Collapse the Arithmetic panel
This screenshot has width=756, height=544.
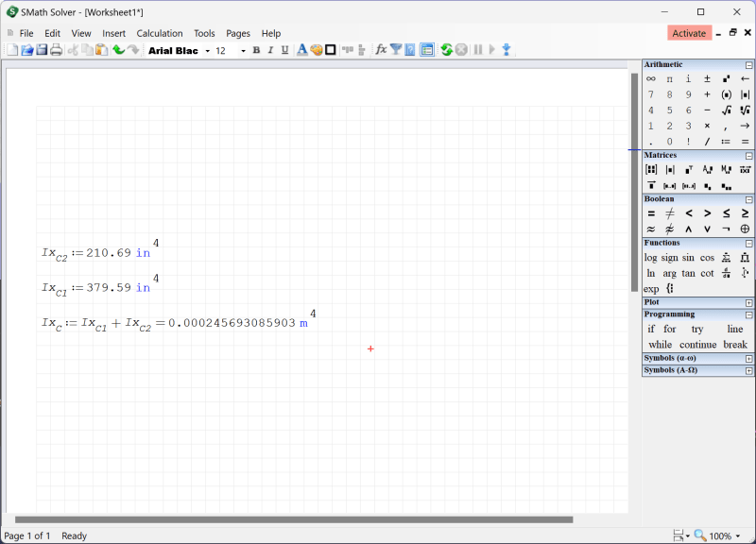(x=748, y=65)
